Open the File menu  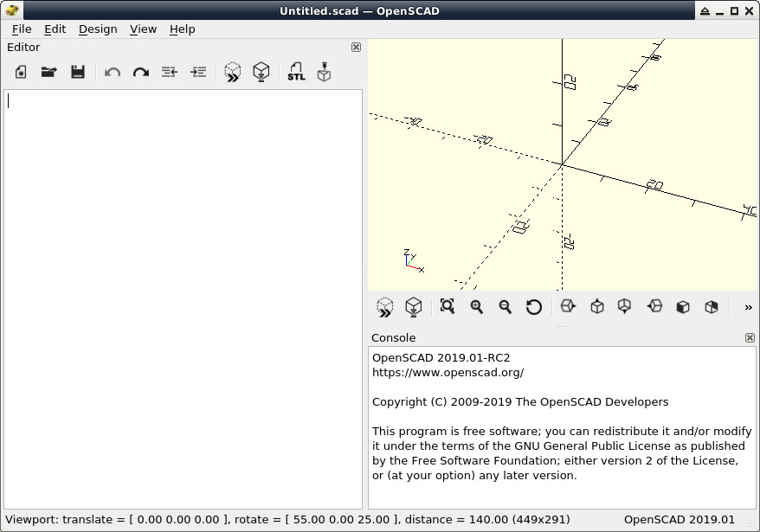pyautogui.click(x=22, y=29)
